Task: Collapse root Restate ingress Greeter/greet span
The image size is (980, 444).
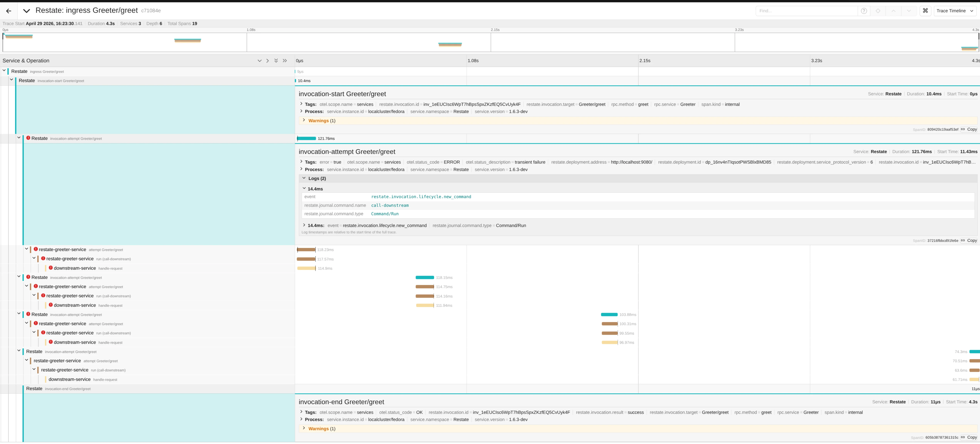Action: tap(4, 71)
